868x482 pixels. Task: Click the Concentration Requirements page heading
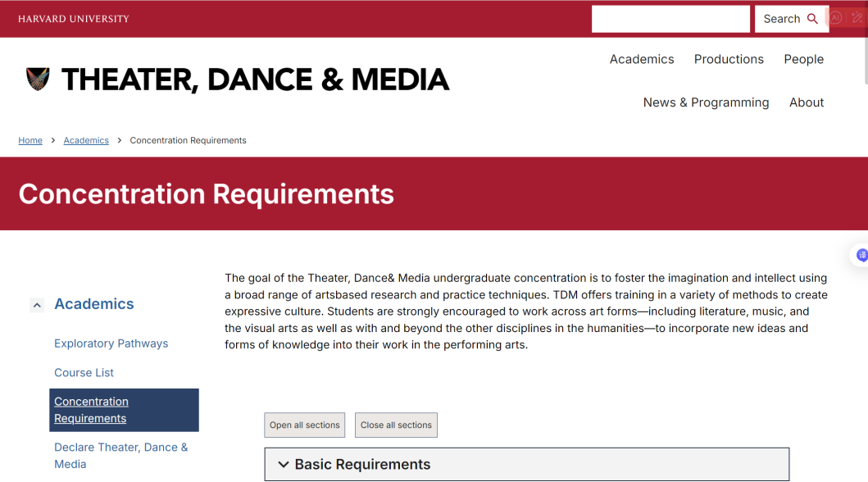[207, 194]
